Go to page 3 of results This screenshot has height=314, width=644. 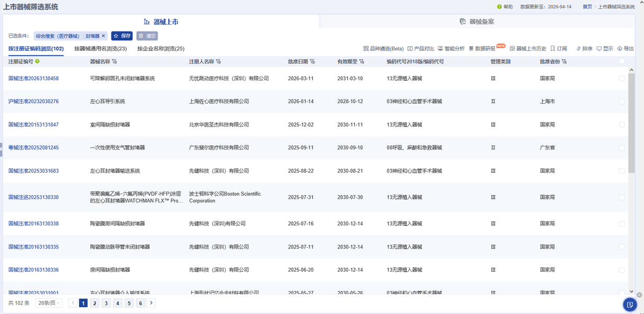point(106,303)
